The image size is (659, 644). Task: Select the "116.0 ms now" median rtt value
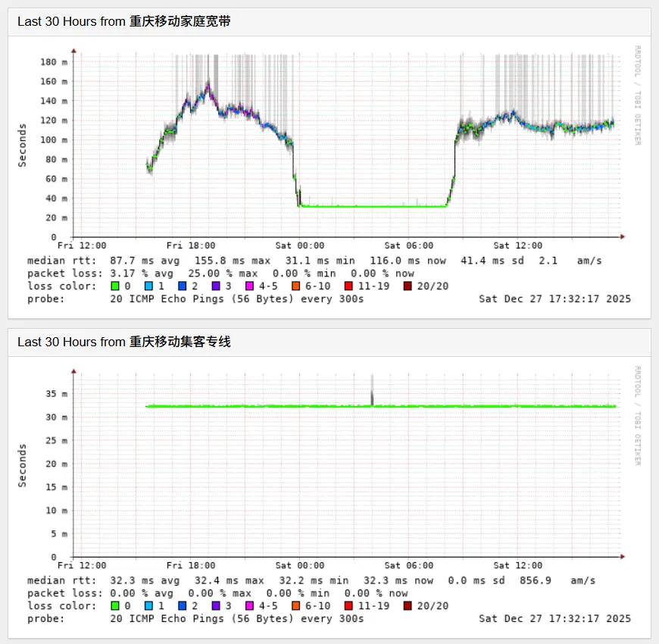[408, 261]
